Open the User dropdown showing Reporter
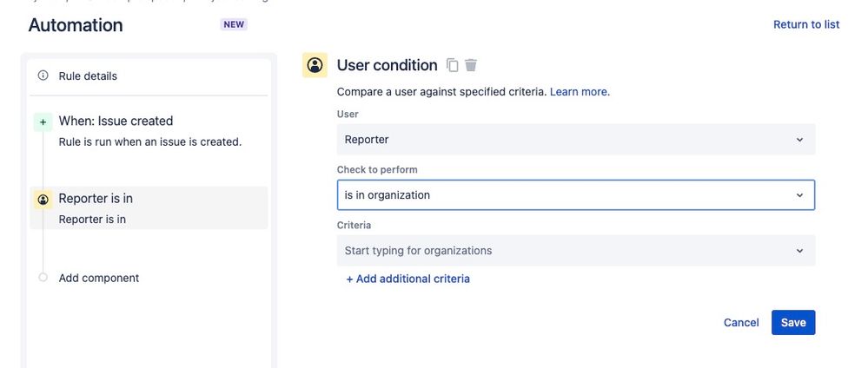This screenshot has height=368, width=868. [575, 140]
